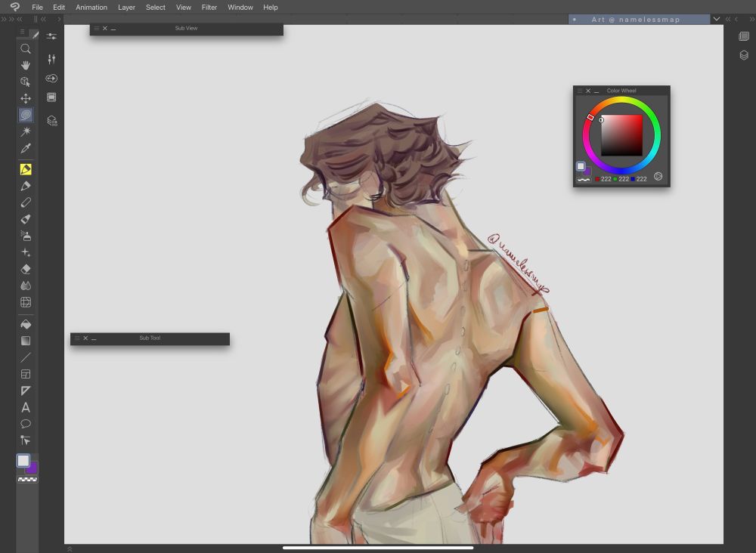Select the Pencil tool below the Pen
The image size is (756, 553).
(x=26, y=186)
